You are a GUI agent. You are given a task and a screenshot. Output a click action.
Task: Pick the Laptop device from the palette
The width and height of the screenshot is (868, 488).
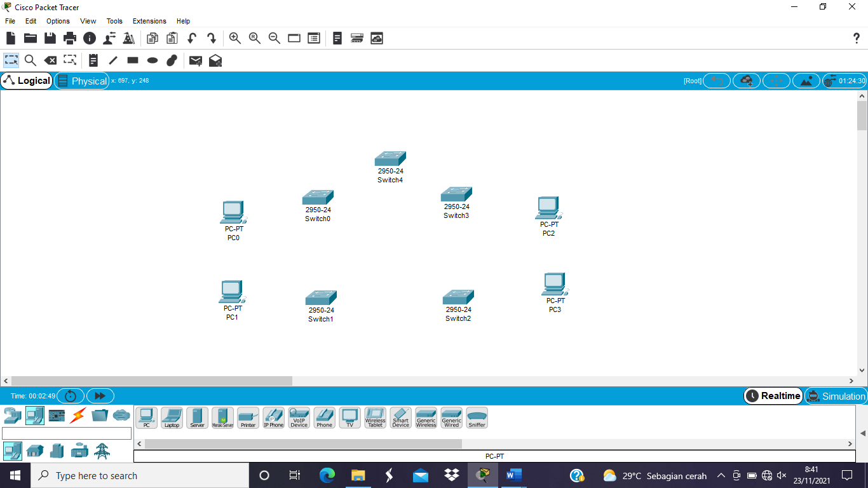[172, 417]
